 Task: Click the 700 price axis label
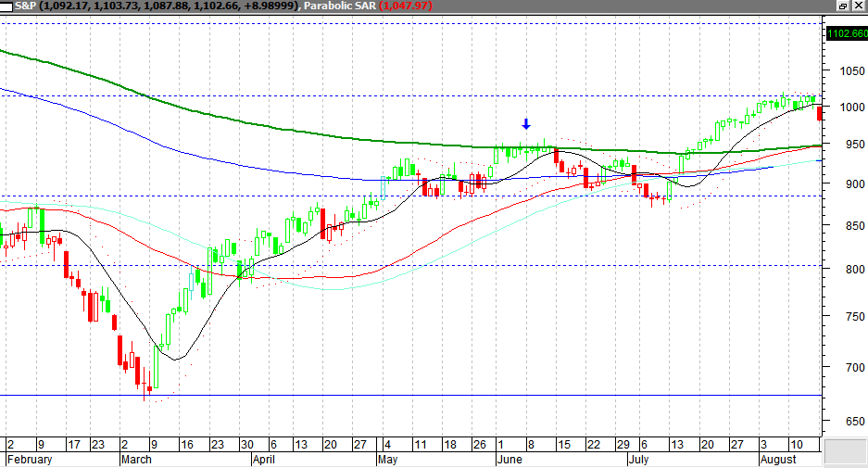point(854,367)
